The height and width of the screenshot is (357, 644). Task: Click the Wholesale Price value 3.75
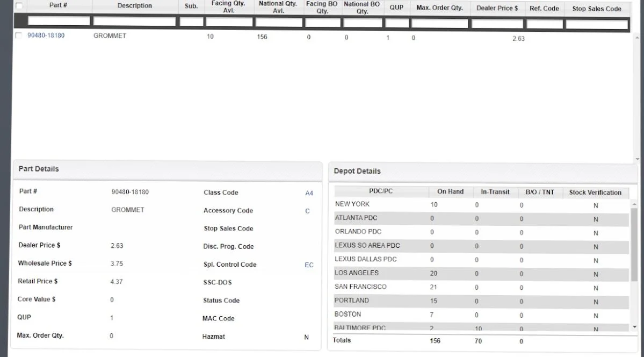point(117,263)
